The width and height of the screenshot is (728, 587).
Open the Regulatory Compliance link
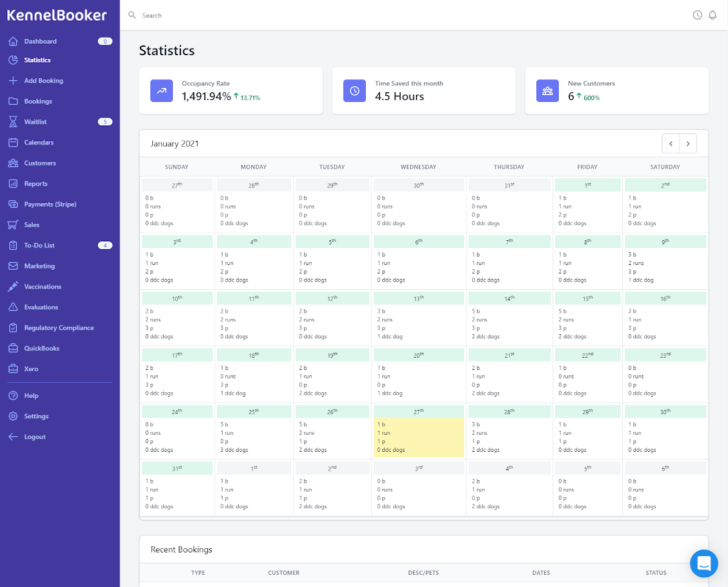click(x=59, y=328)
